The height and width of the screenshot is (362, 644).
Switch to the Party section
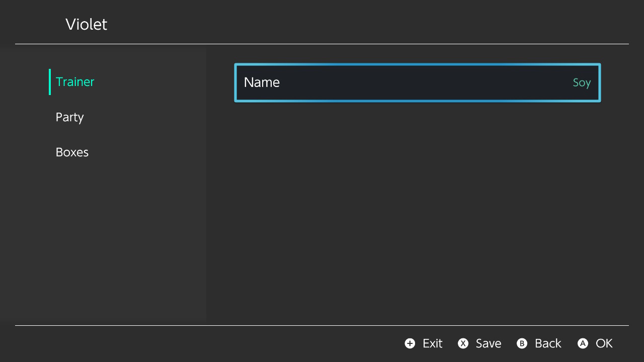pos(69,117)
